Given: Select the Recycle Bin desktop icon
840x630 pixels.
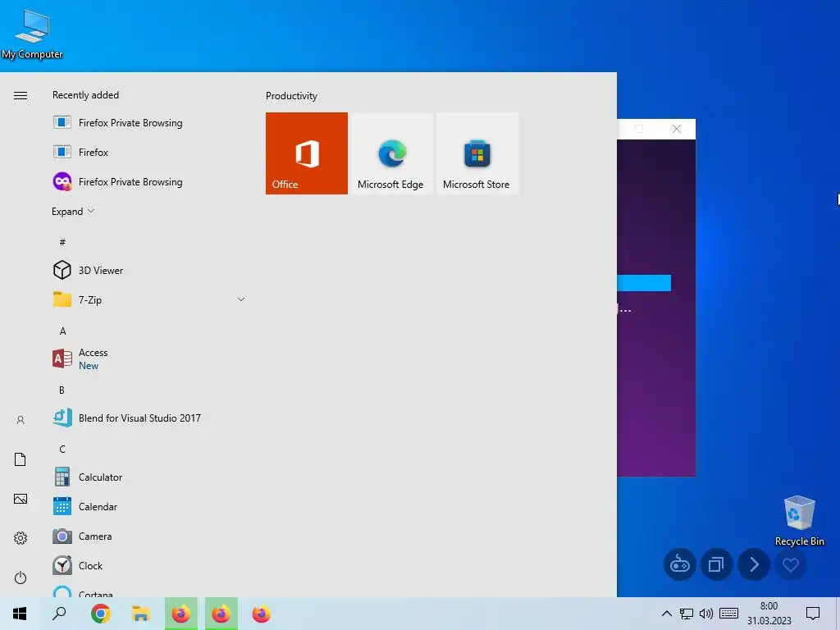Looking at the screenshot, I should tap(799, 521).
